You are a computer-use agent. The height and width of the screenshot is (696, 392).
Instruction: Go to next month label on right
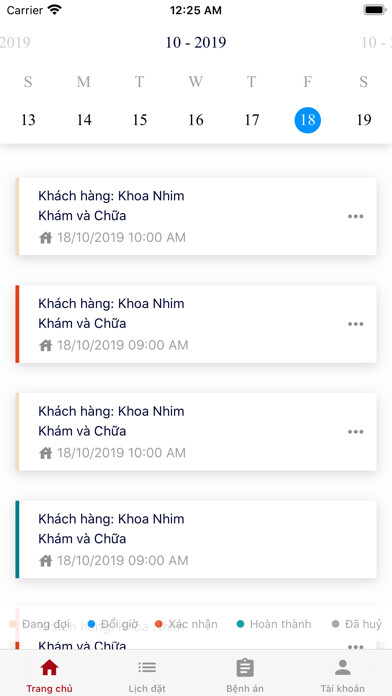click(376, 43)
